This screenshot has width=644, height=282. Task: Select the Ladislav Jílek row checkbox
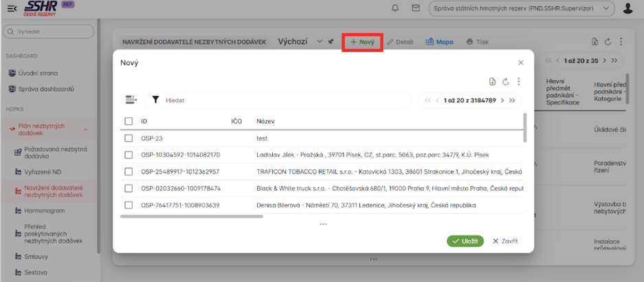[x=129, y=155]
